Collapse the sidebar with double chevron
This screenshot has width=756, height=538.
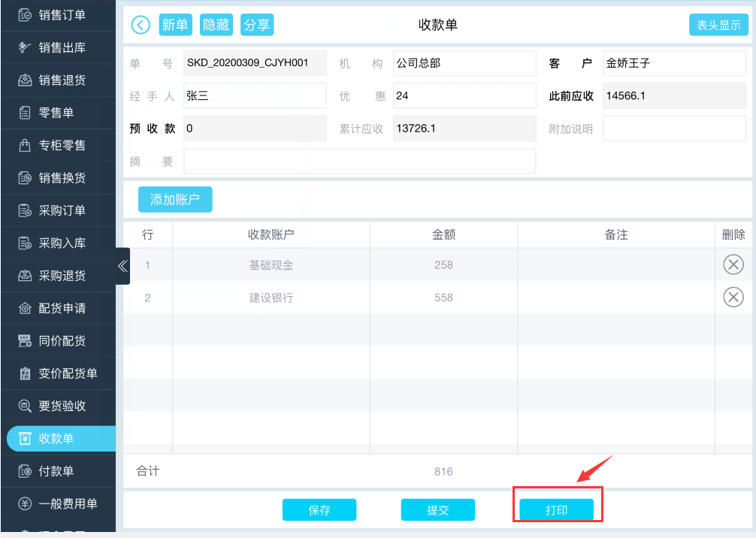pos(122,266)
